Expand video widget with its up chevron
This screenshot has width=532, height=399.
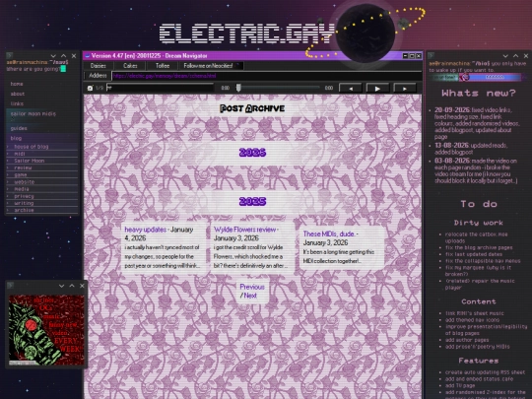pos(72,286)
